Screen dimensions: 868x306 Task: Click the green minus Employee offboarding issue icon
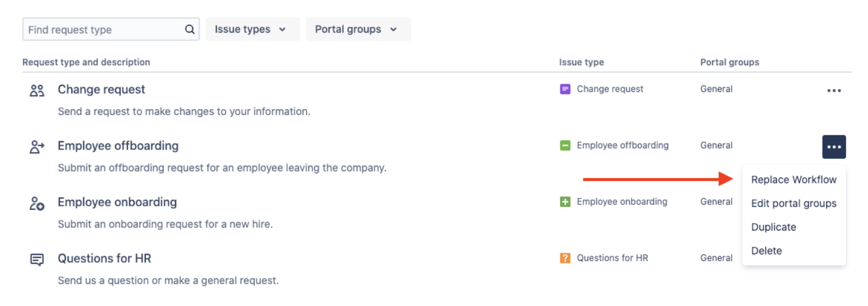pos(565,145)
